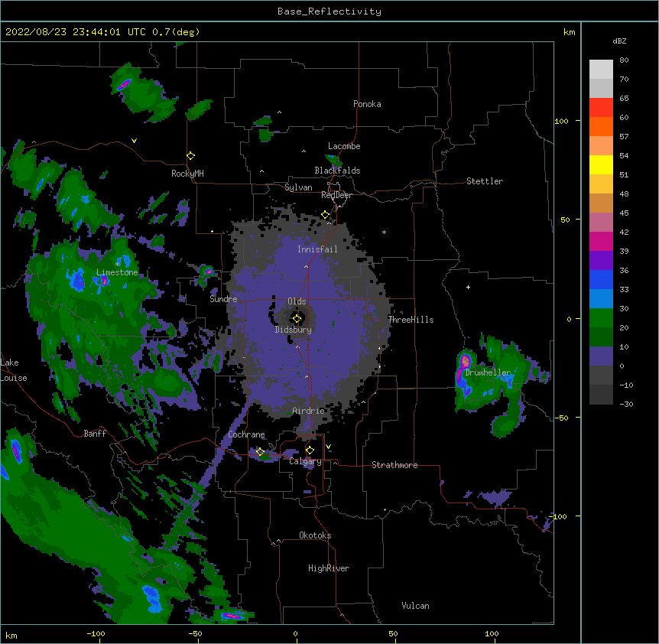Click the yellow 54 dBZ legend swatch
Image resolution: width=659 pixels, height=644 pixels.
(x=601, y=164)
